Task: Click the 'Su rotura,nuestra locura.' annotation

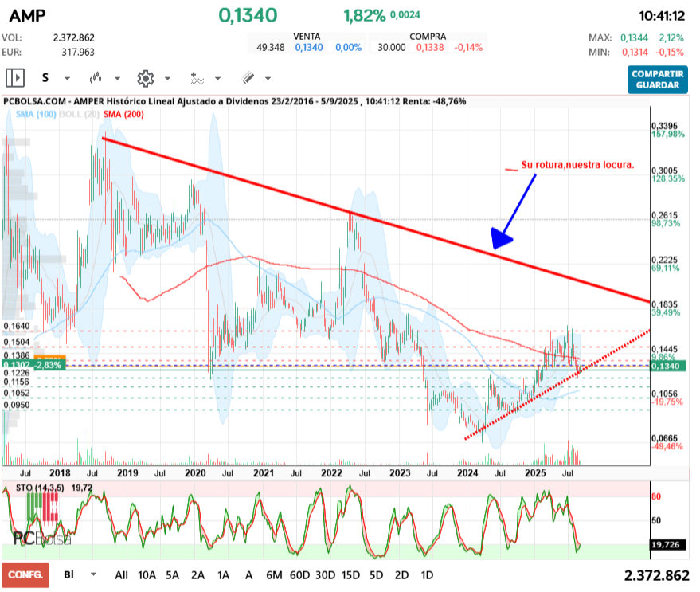Action: tap(577, 165)
